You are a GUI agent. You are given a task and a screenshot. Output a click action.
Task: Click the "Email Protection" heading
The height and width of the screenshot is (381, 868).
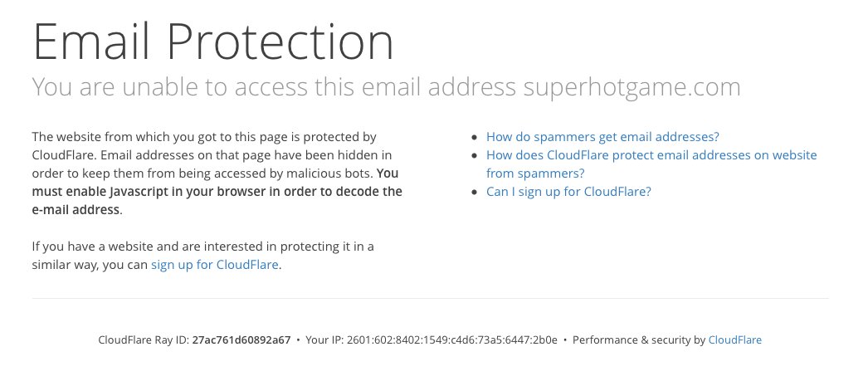212,42
